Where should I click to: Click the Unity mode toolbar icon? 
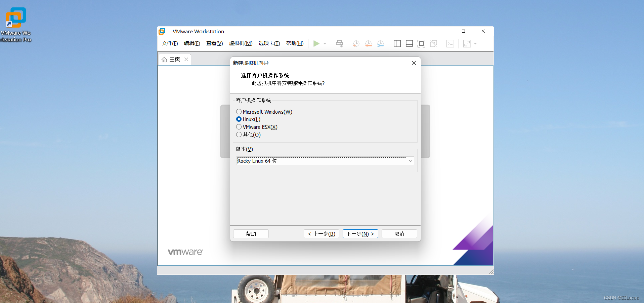(434, 44)
